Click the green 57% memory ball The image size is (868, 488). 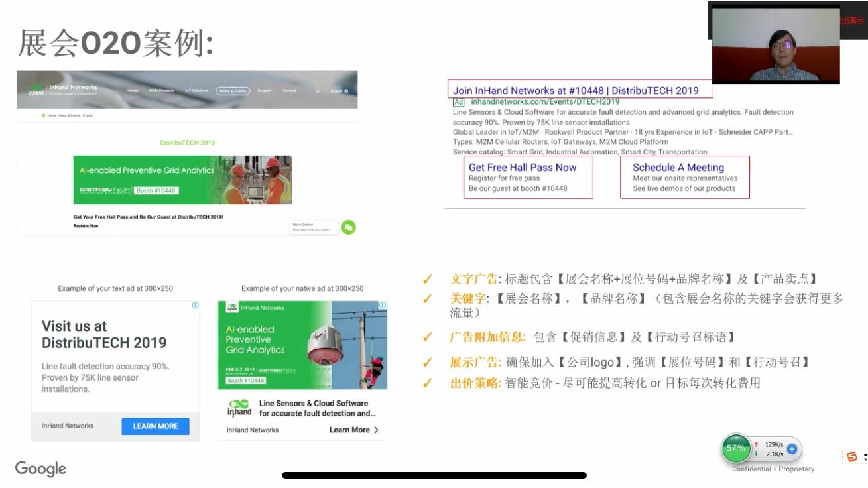pyautogui.click(x=736, y=448)
